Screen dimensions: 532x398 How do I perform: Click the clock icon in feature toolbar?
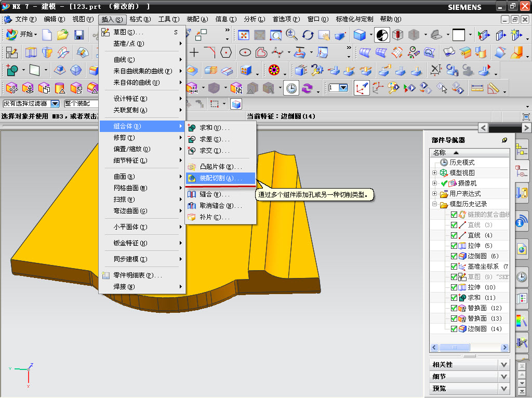tap(291, 88)
